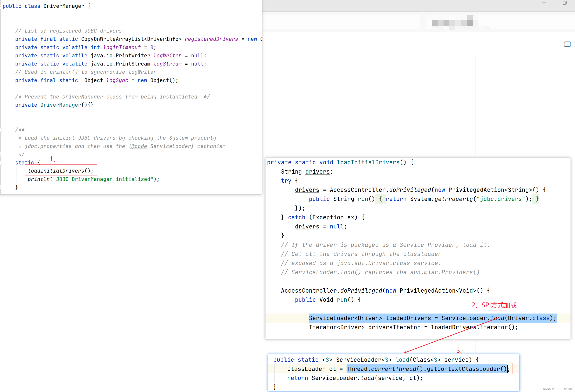The width and height of the screenshot is (575, 392).
Task: Click the highlighted ServiceLoader load method call
Action: 497,318
